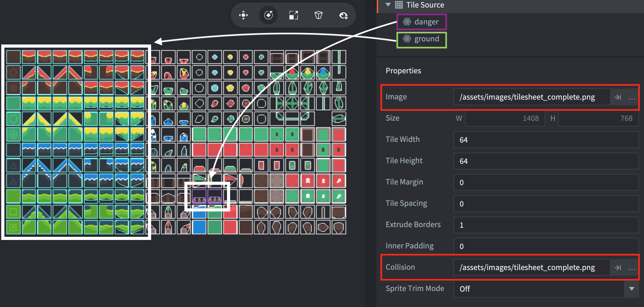Edit the Tile Margin field
Viewport: 644px width, 307px height.
coord(546,182)
